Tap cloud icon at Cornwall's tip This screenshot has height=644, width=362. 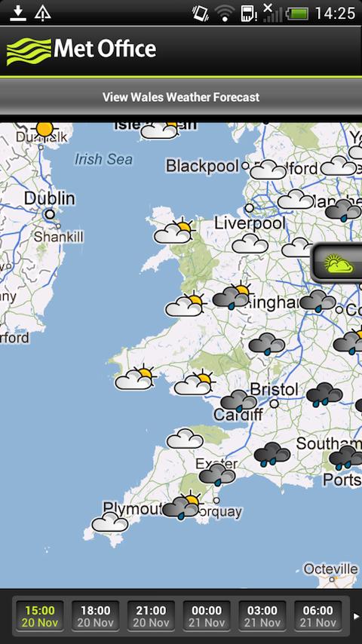(109, 522)
